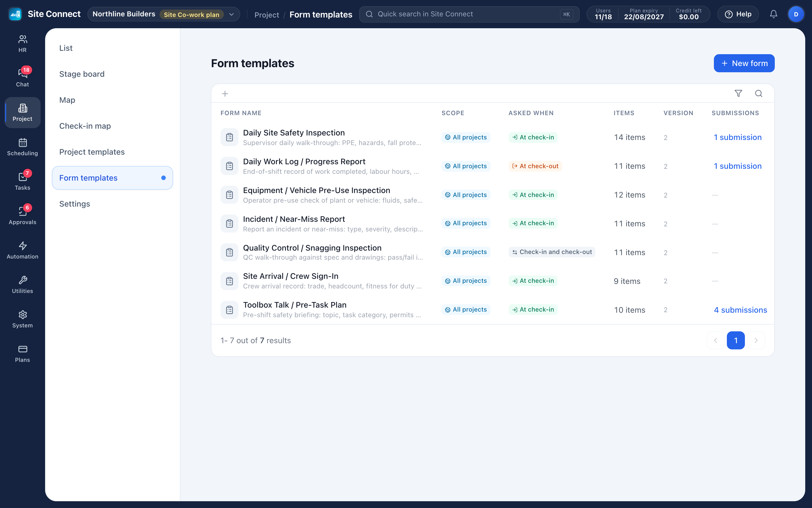Click the plus icon above table
Screen dimensions: 812x508
[x=225, y=94]
